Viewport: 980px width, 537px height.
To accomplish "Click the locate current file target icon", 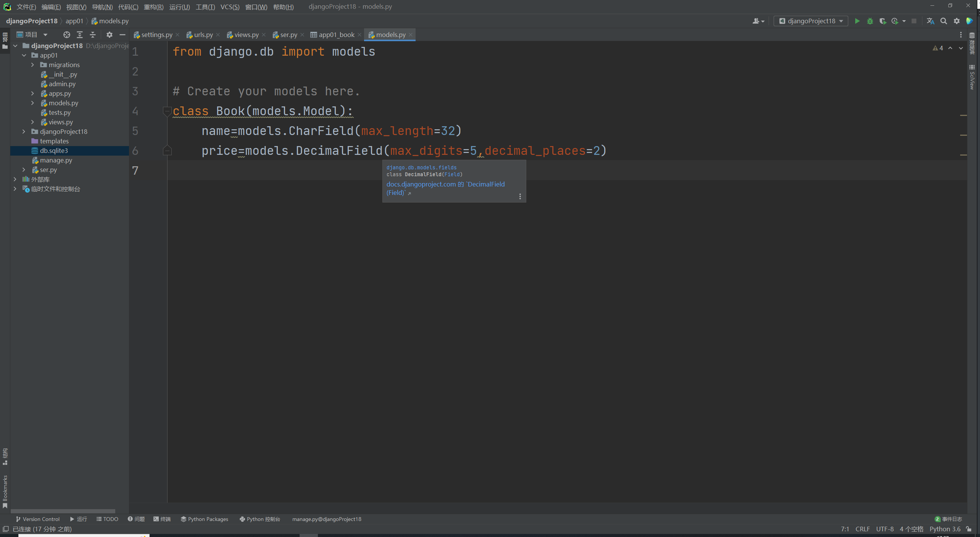I will pyautogui.click(x=66, y=35).
